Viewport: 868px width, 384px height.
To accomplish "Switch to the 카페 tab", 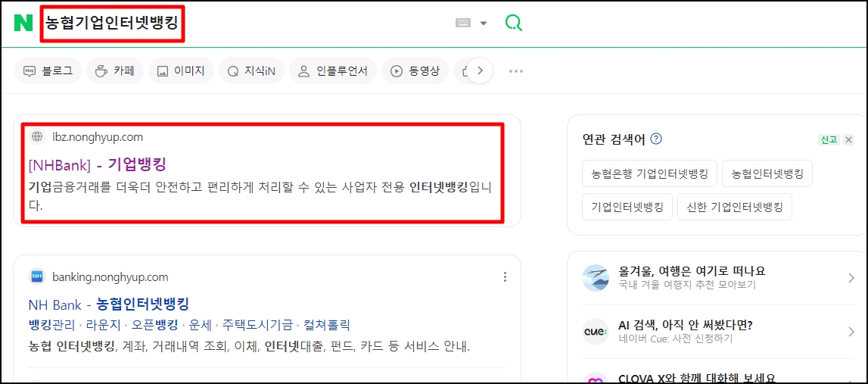I will pos(115,71).
